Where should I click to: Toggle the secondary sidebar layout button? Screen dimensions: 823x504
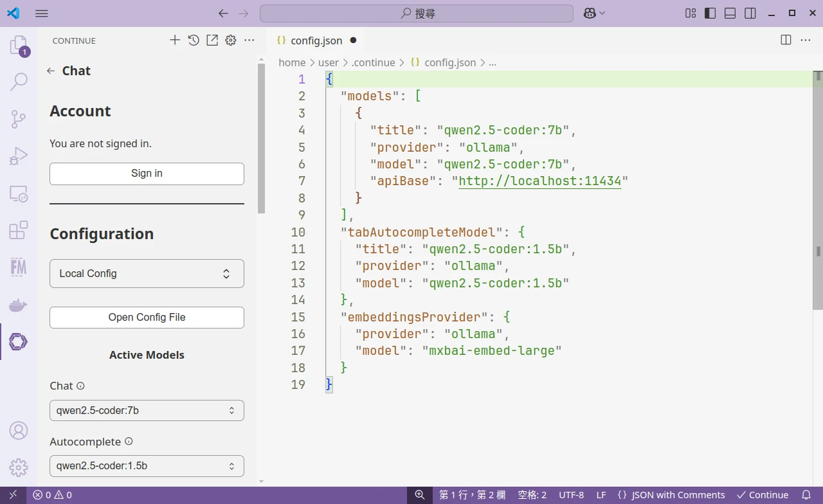[750, 13]
